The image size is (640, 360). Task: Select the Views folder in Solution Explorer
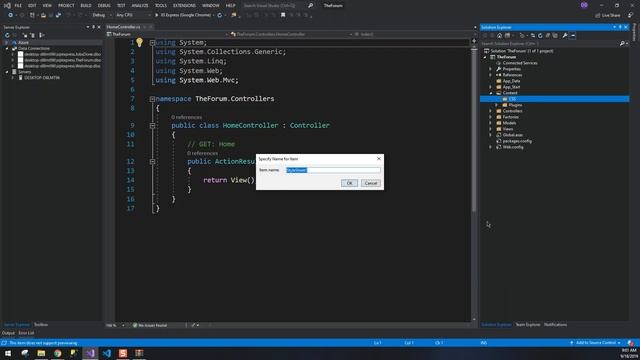pos(508,129)
